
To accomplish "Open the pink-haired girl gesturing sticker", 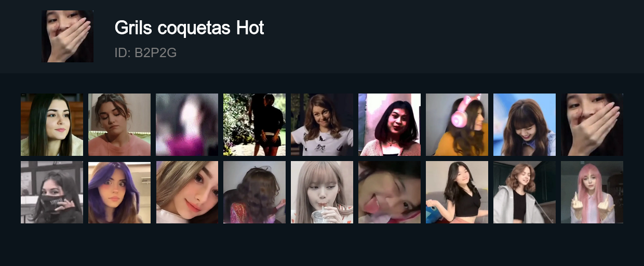I will [x=592, y=192].
